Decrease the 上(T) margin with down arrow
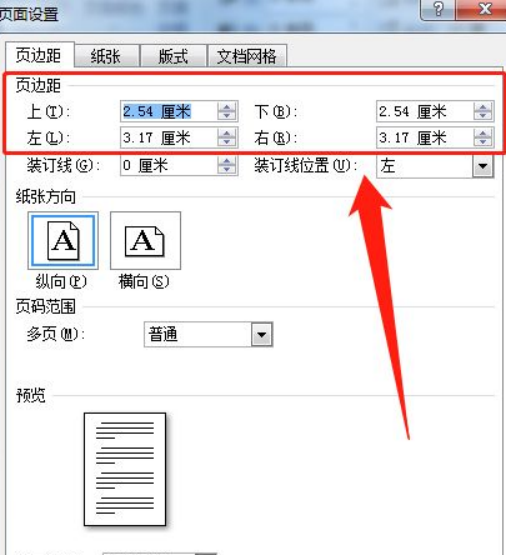Viewport: 507px width, 555px height. [227, 116]
